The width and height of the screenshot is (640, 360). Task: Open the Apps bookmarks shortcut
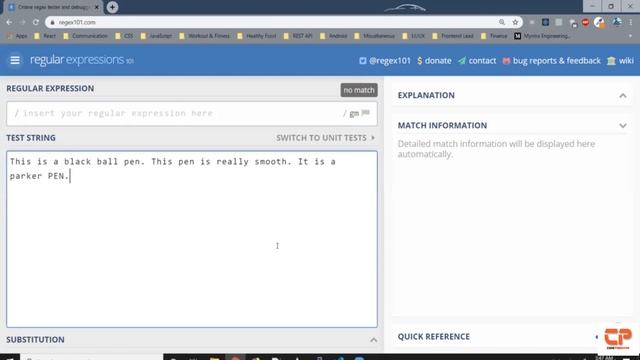[x=17, y=36]
